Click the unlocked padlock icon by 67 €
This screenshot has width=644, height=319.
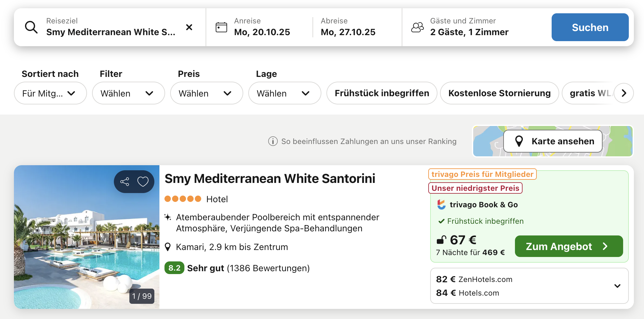pos(441,240)
